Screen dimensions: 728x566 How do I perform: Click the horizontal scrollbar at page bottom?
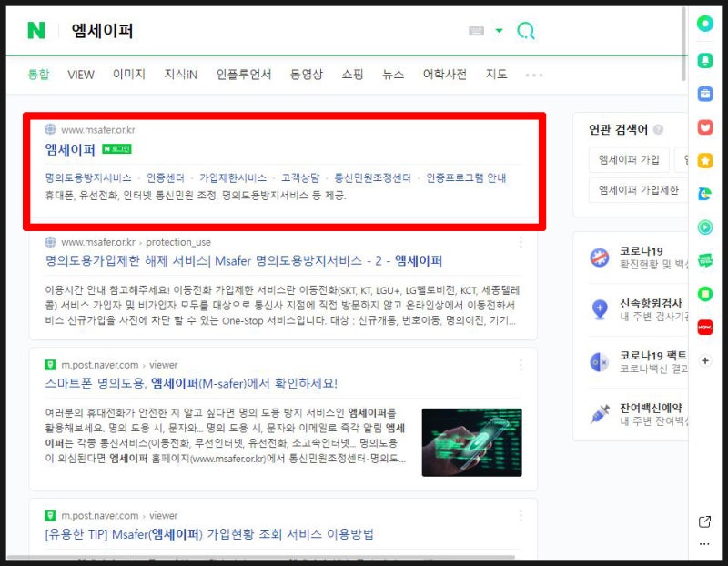(261, 557)
